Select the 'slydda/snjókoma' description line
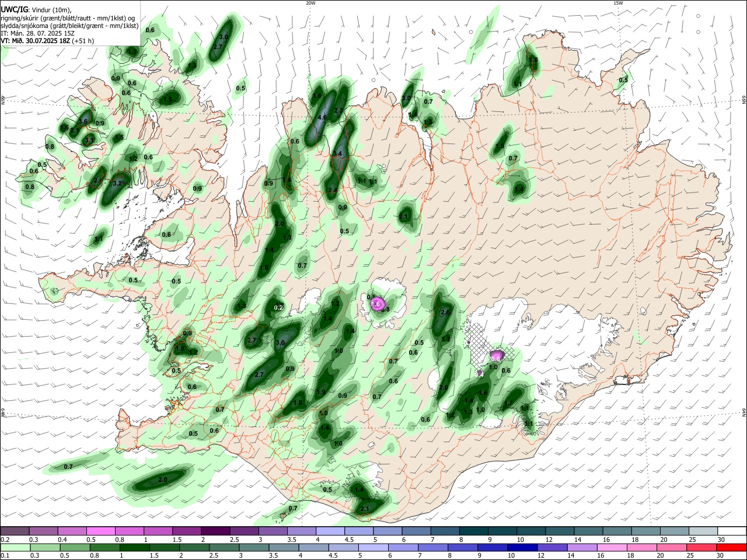Viewport: 747px width, 560px height. (x=70, y=26)
